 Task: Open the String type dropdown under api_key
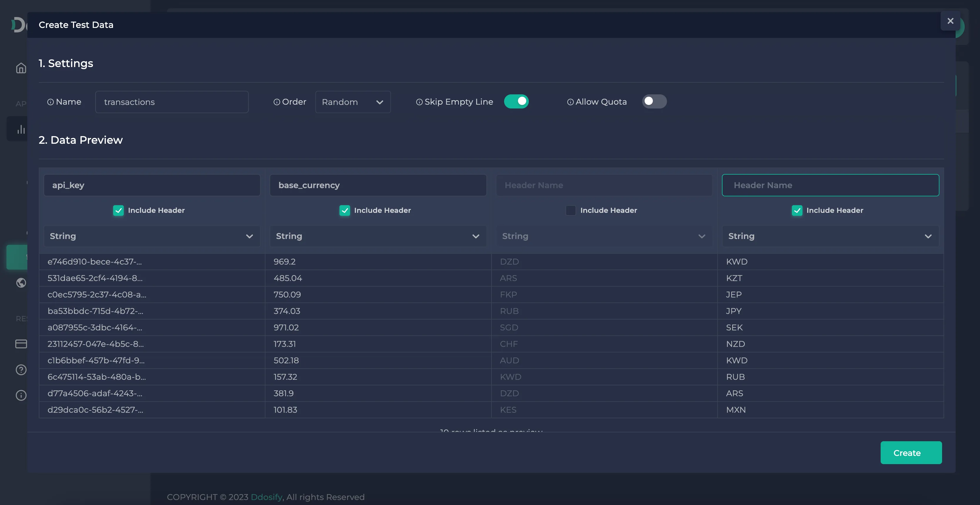pyautogui.click(x=151, y=236)
